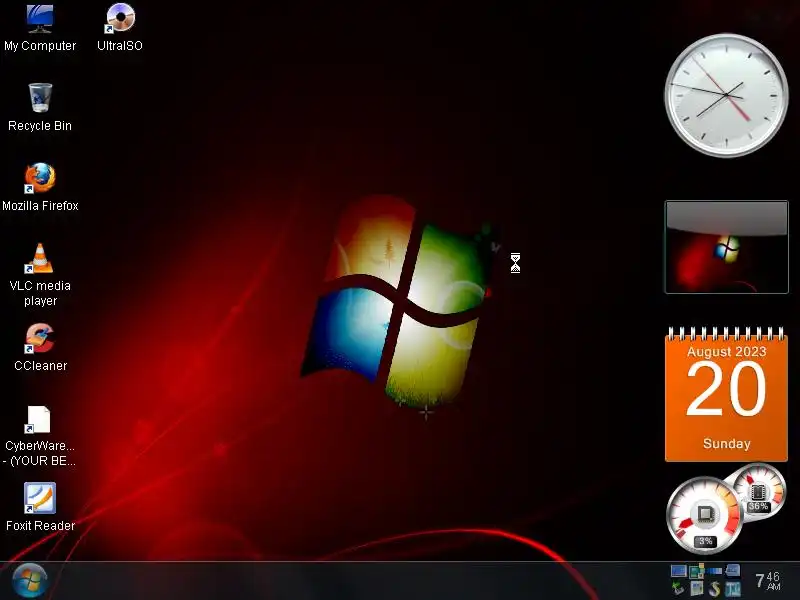The width and height of the screenshot is (800, 600).
Task: Click the 'Recycle Bin' label text
Action: (x=40, y=126)
